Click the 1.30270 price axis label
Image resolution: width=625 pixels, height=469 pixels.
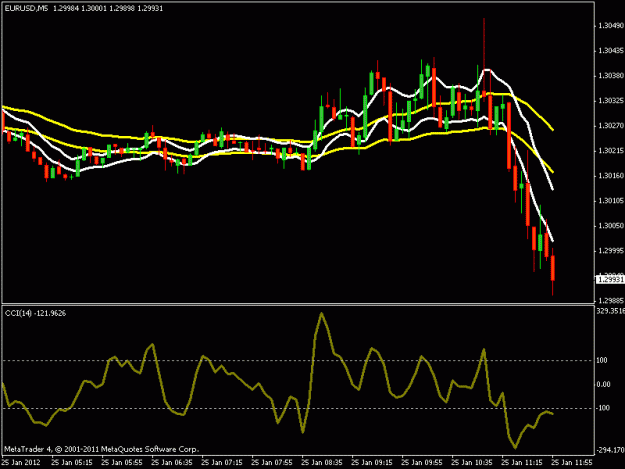[x=611, y=126]
